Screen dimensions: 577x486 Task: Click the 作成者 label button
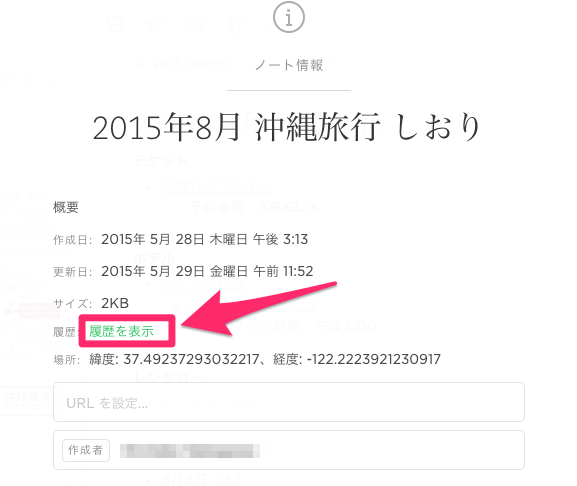point(86,450)
